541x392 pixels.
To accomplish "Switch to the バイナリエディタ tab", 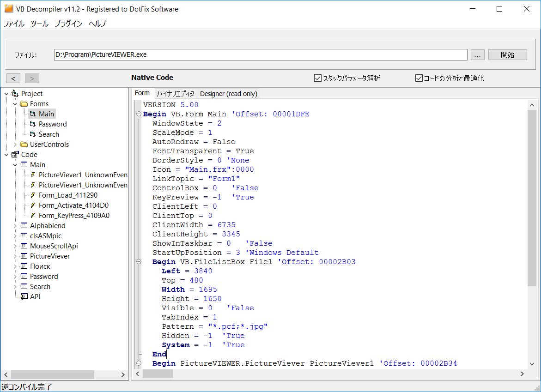I will point(176,93).
